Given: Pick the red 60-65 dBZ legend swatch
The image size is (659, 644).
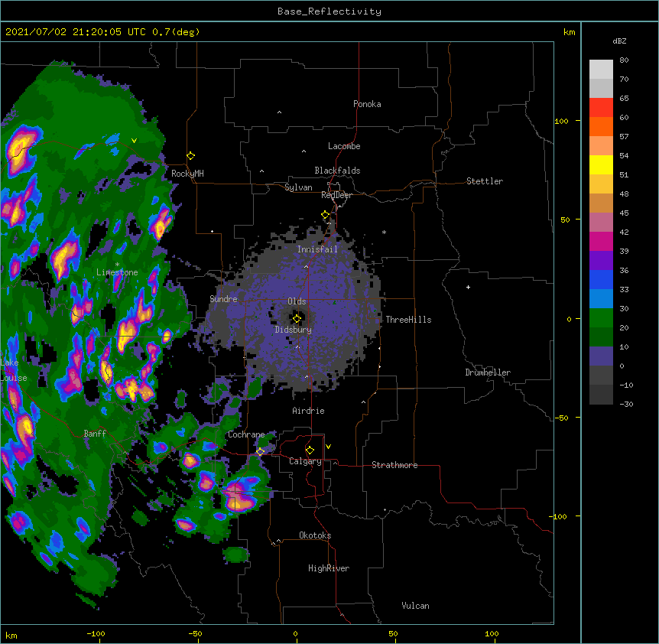Looking at the screenshot, I should pyautogui.click(x=601, y=108).
